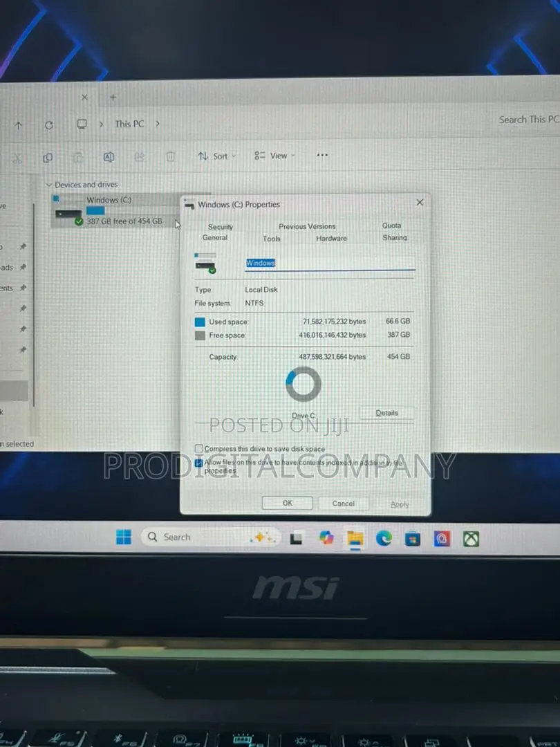Click the Refresh button in Explorer

coord(48,124)
